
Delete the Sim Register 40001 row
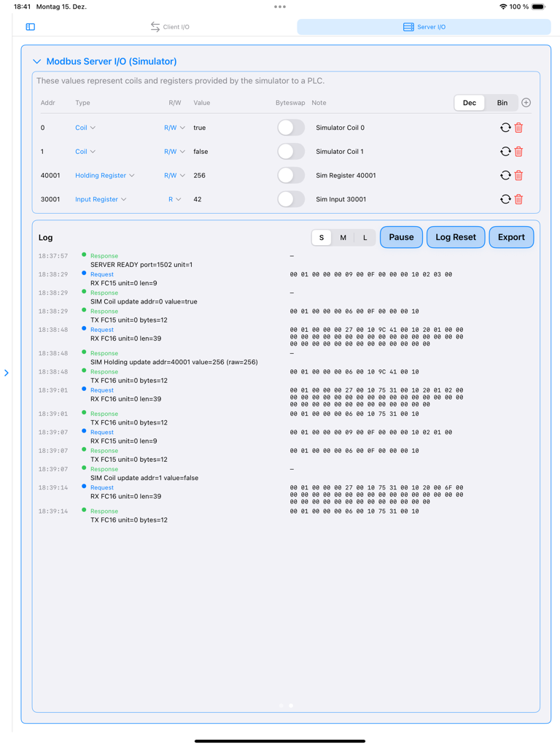pyautogui.click(x=518, y=175)
